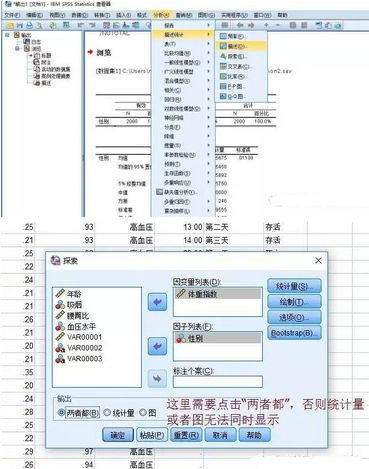This screenshot has height=469, width=369.
Task: Click the Bootstrap(B) button
Action: click(294, 332)
